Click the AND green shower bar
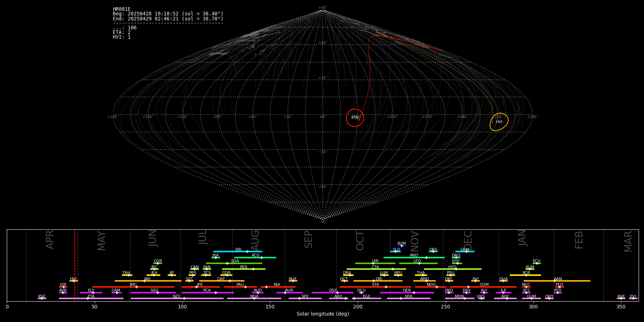 pos(414,258)
